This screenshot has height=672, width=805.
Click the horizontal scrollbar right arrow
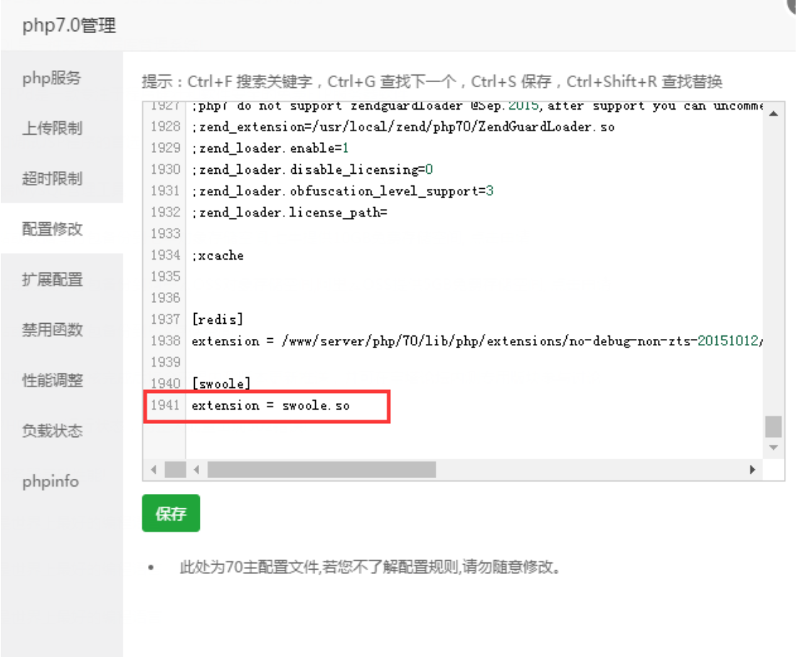pos(752,470)
